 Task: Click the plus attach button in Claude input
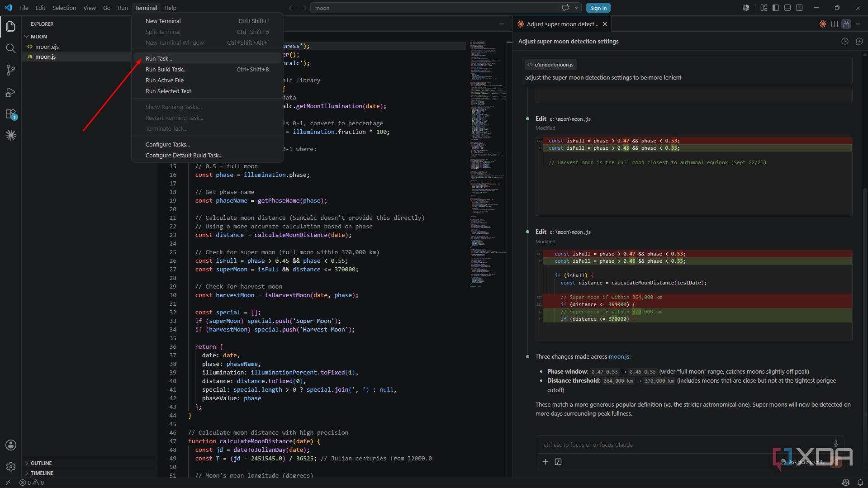[545, 462]
